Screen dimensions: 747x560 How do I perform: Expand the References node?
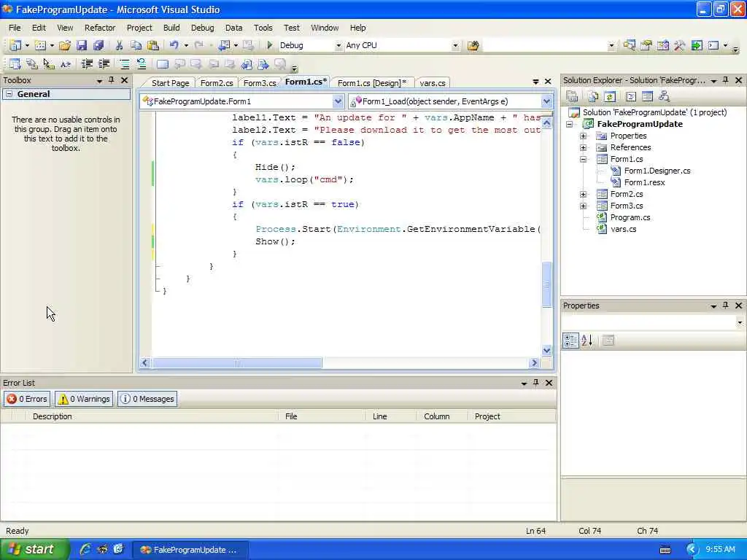pyautogui.click(x=583, y=147)
